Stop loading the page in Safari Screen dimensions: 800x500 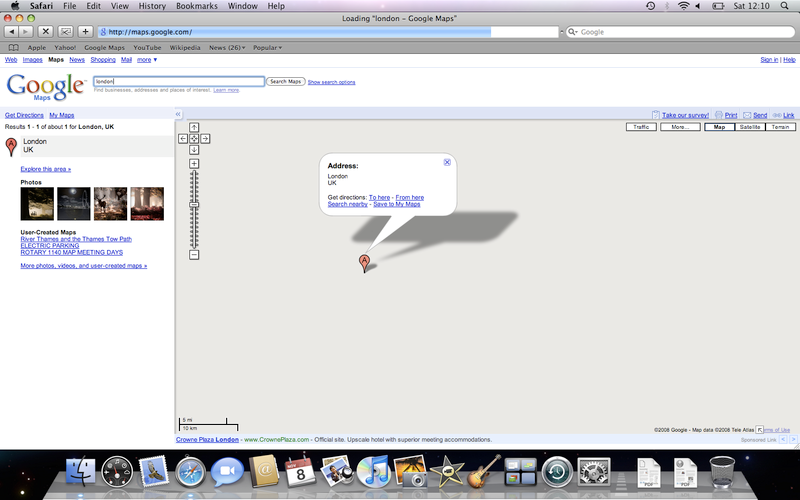45,32
